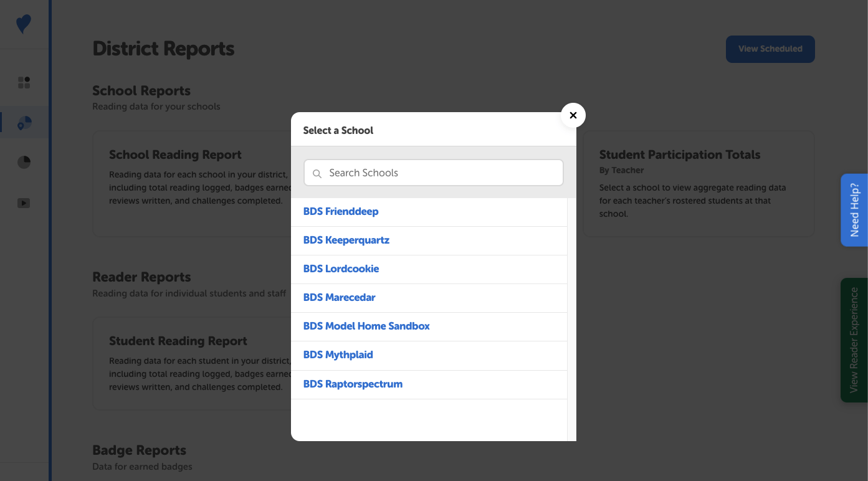Screen dimensions: 868x481
Task: Click the View Scheduled button
Action: point(770,49)
